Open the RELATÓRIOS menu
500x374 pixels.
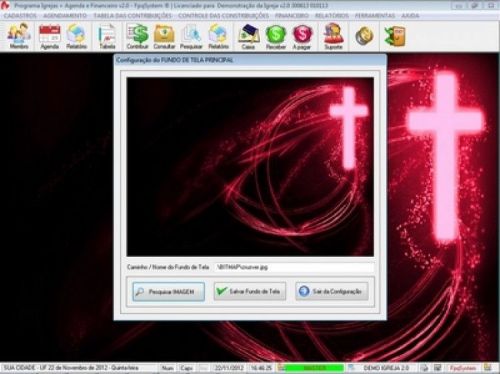332,16
